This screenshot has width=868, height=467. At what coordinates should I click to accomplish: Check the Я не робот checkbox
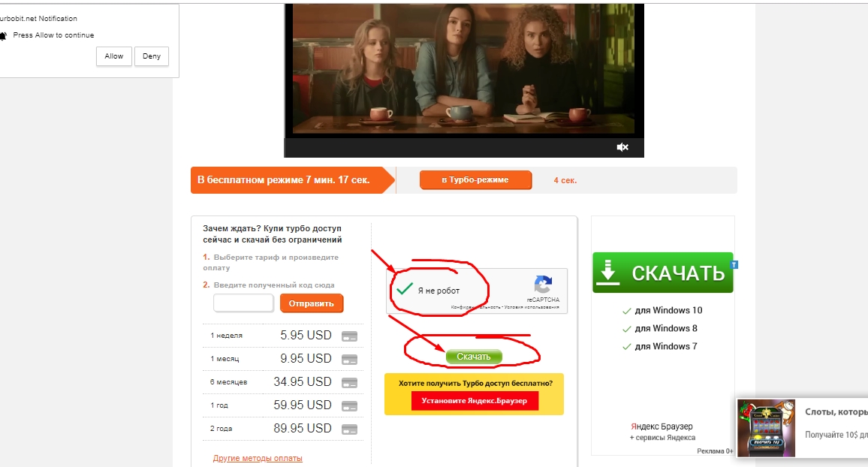[x=405, y=289]
